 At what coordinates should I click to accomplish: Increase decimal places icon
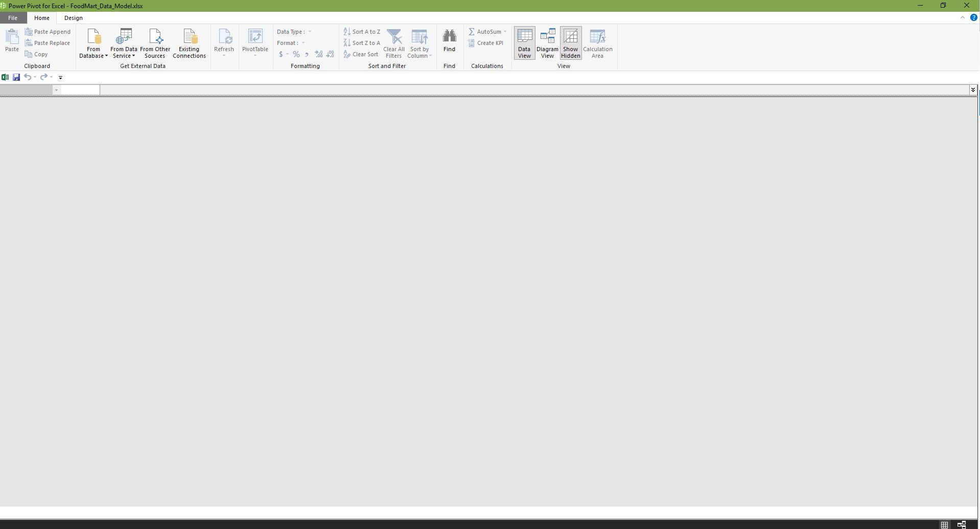pos(318,54)
